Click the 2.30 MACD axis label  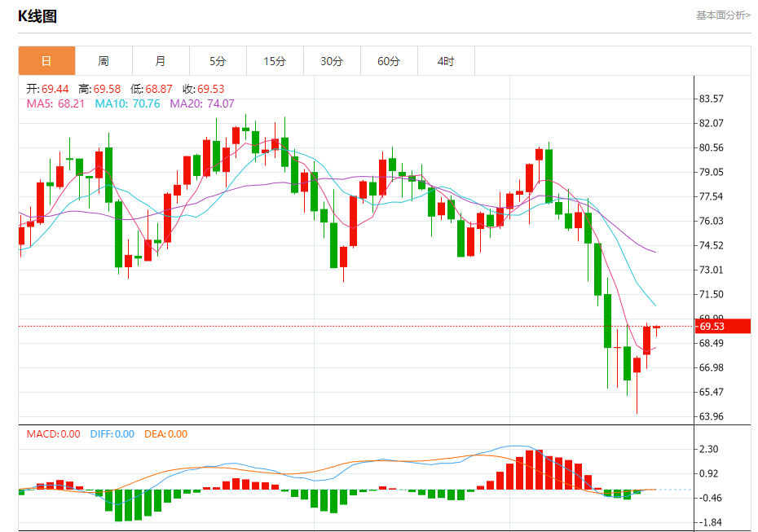click(709, 449)
